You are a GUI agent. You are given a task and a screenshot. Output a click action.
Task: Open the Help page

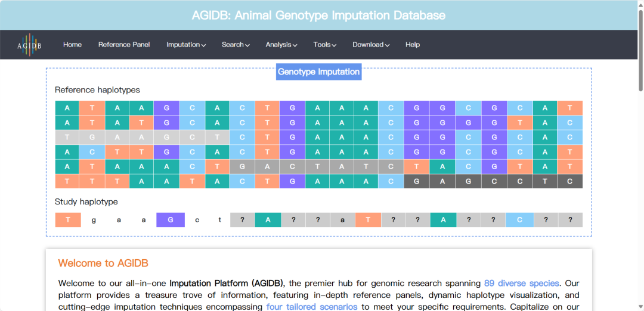pyautogui.click(x=413, y=45)
